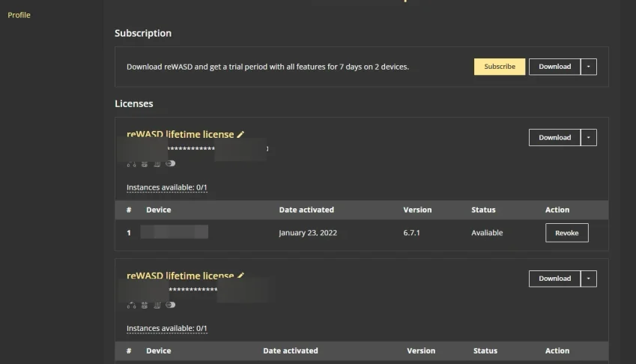Screen dimensions: 636x364
Task: Click the second feature icon in the upper license
Action: (145, 164)
